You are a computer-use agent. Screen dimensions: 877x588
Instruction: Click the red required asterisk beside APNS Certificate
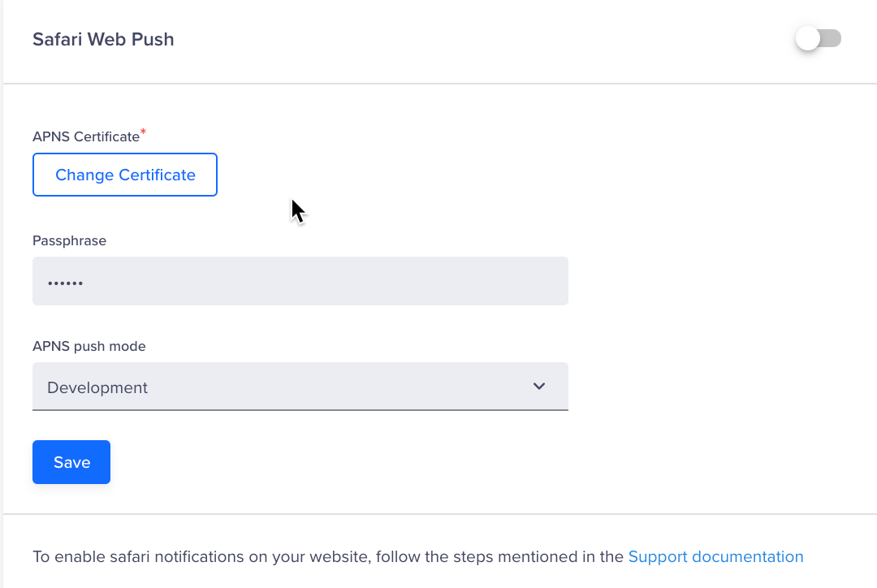coord(144,132)
